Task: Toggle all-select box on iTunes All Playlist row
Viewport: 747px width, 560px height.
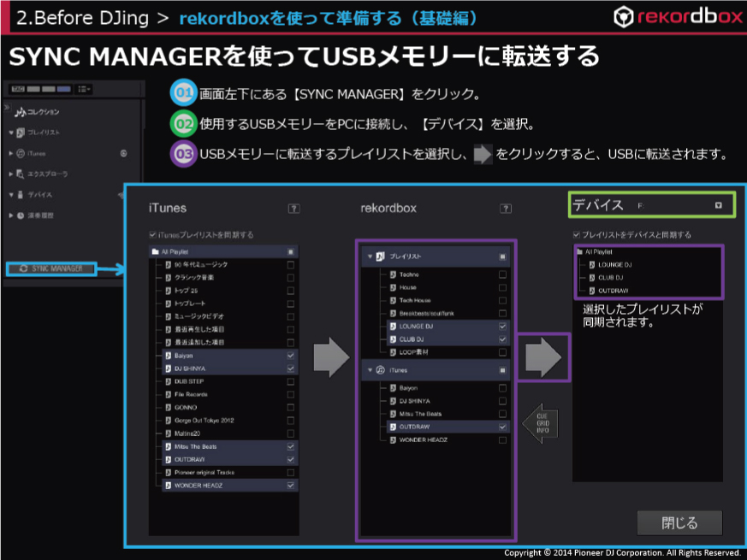Action: 291,251
